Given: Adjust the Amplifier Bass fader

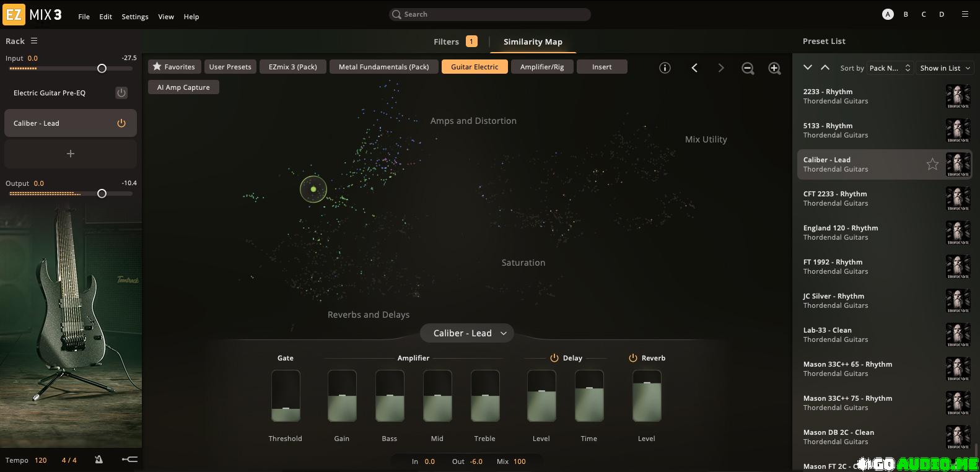Looking at the screenshot, I should pyautogui.click(x=390, y=396).
